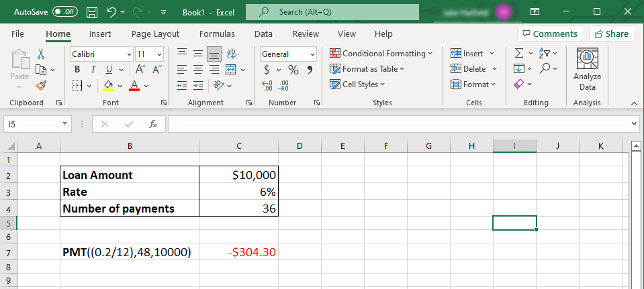Open the File tab
644x289 pixels.
pos(17,34)
